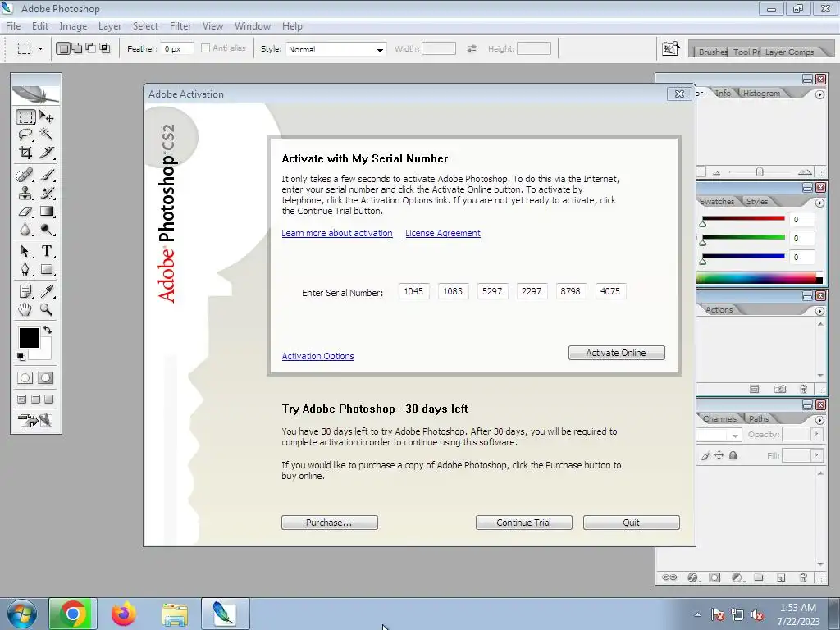Click the Activate Online button
Screen dimensions: 840x630
click(x=616, y=353)
